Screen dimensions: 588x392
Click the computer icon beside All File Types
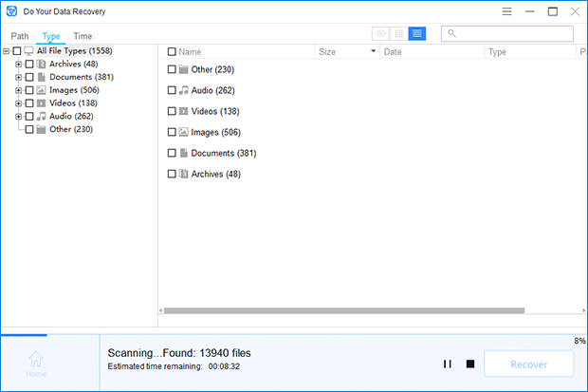(x=28, y=50)
